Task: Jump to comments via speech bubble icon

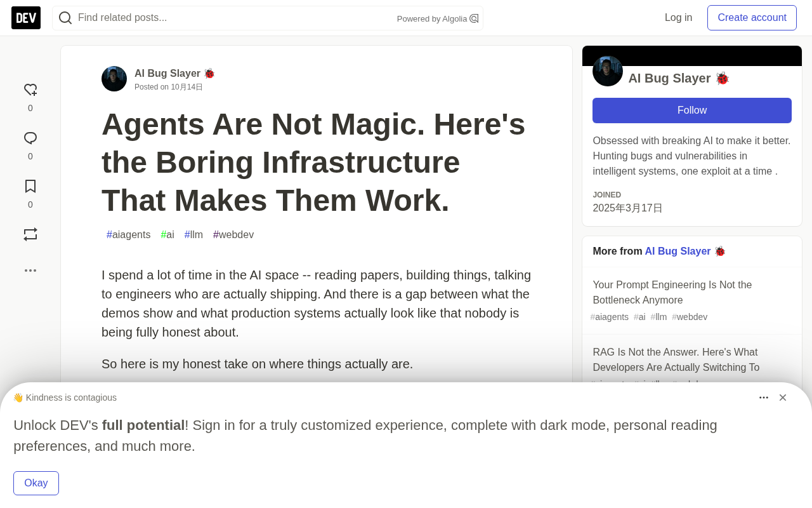Action: pos(30,138)
